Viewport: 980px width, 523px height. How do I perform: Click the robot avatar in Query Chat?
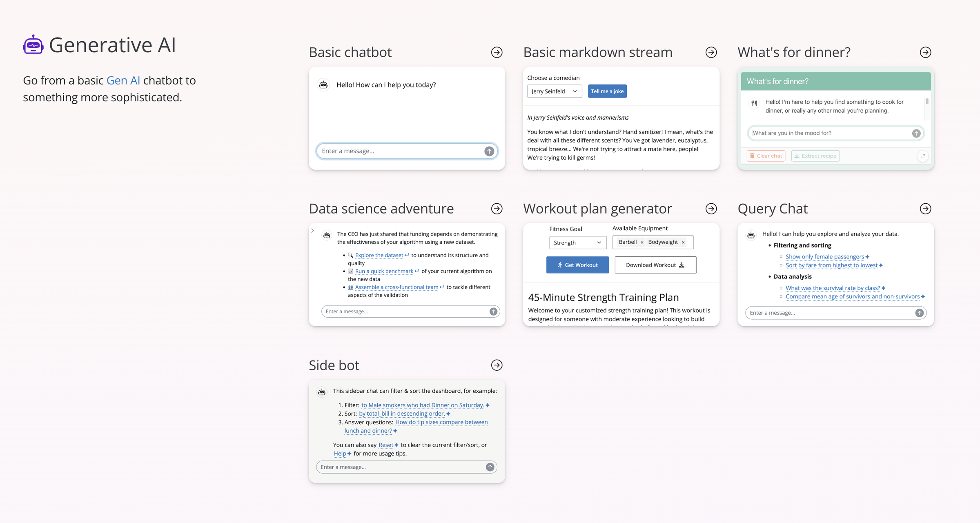pos(751,234)
